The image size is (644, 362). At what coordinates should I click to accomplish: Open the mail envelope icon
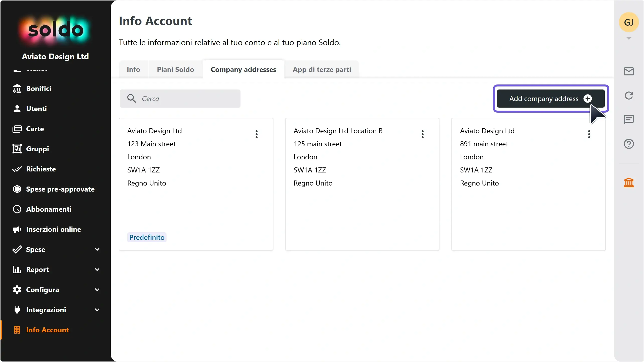629,71
